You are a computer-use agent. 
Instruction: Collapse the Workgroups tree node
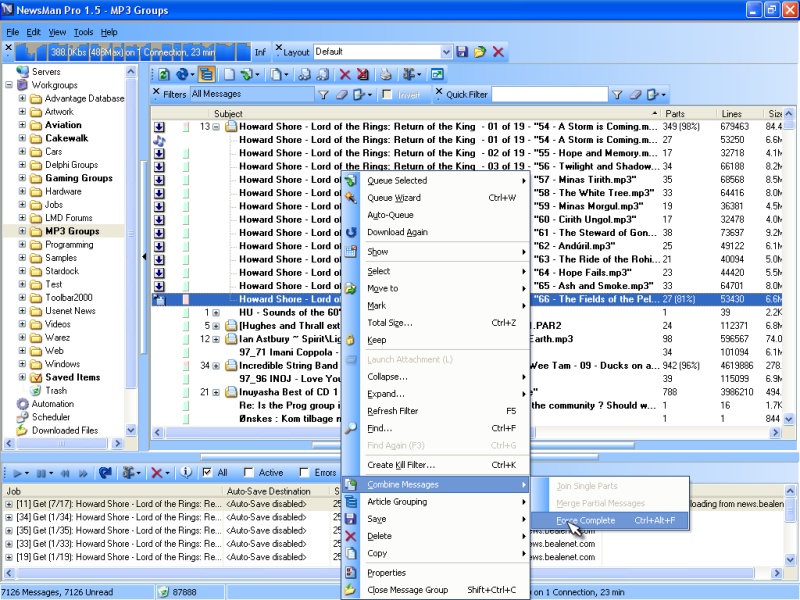click(x=9, y=85)
